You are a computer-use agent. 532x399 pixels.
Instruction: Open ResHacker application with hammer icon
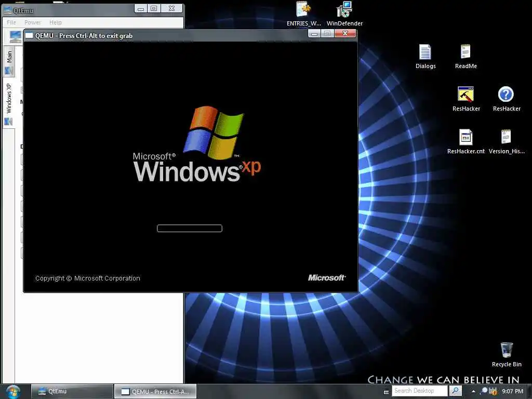(466, 99)
